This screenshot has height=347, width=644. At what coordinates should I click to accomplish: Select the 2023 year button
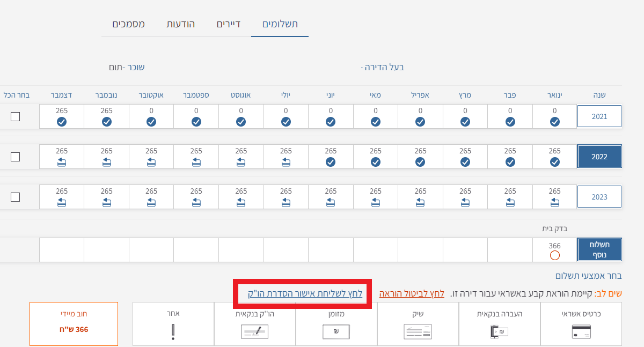[x=599, y=197]
